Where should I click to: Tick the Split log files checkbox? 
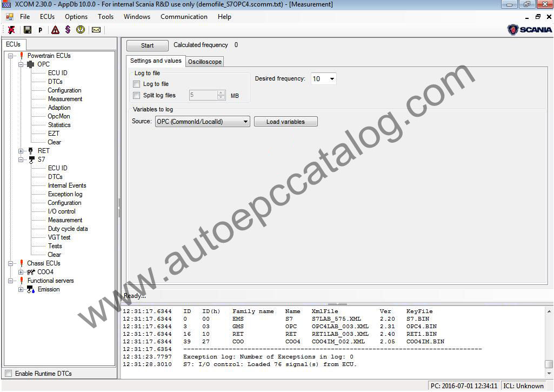pyautogui.click(x=137, y=95)
